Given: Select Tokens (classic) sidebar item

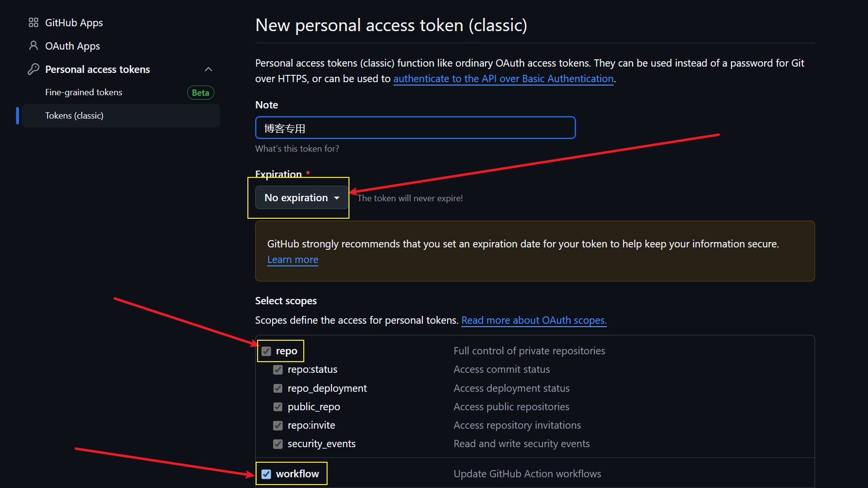Looking at the screenshot, I should pyautogui.click(x=74, y=116).
